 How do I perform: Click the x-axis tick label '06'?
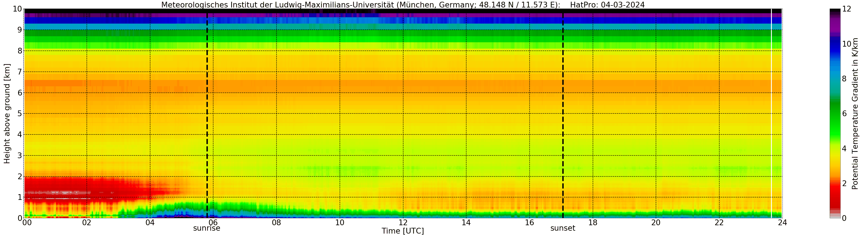click(213, 223)
